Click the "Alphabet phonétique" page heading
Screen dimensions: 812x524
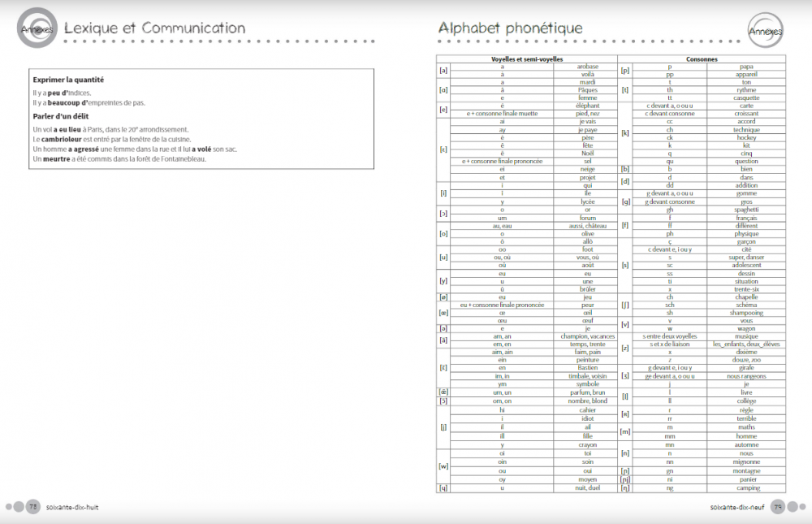510,28
